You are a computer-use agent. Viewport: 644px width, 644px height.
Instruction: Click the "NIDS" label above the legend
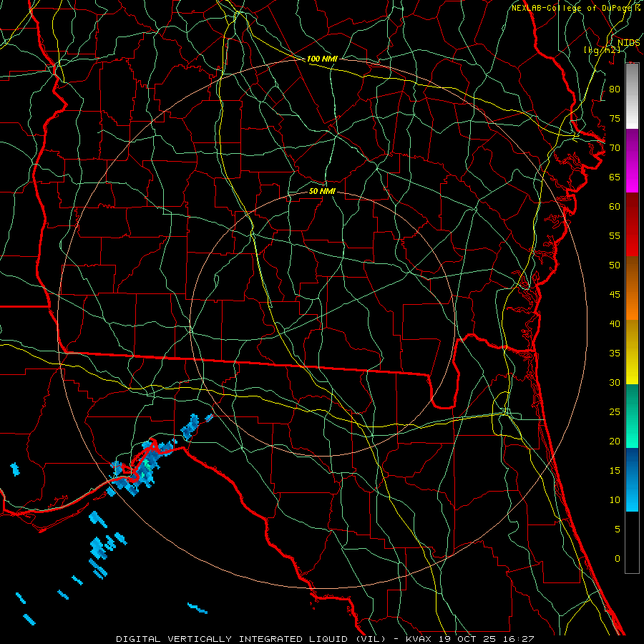tap(628, 42)
